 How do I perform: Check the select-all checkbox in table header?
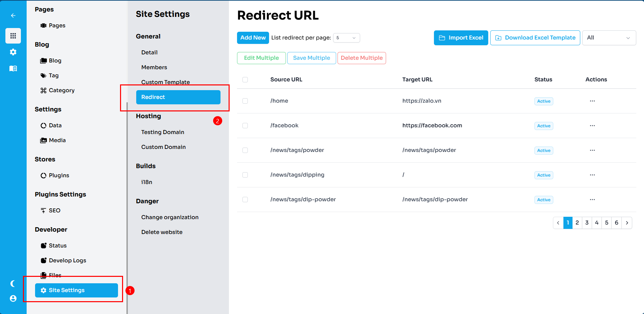[245, 80]
